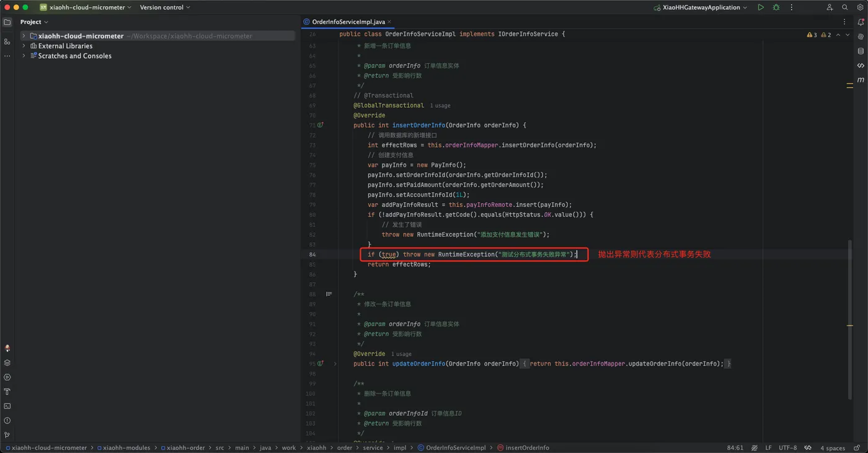Open Code With Me user icon

coord(830,7)
